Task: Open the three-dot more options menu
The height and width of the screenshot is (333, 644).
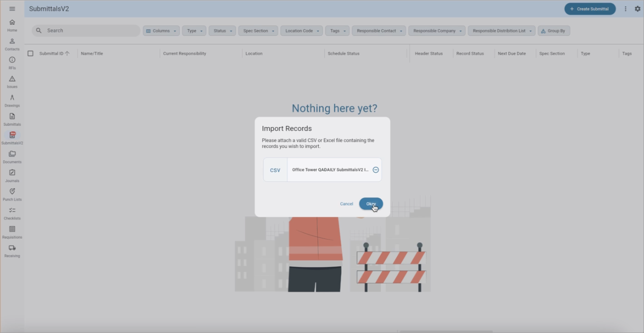Action: [x=626, y=9]
